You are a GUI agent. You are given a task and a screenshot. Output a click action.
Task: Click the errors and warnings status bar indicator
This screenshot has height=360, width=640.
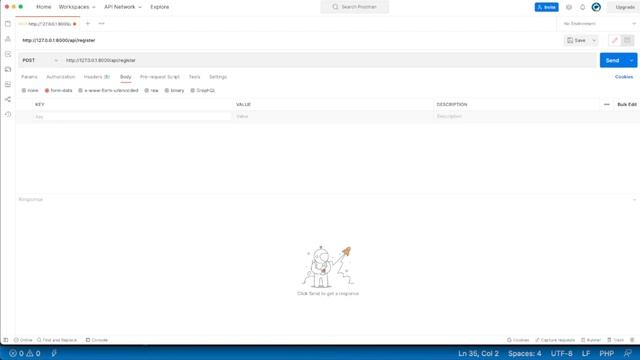25,353
